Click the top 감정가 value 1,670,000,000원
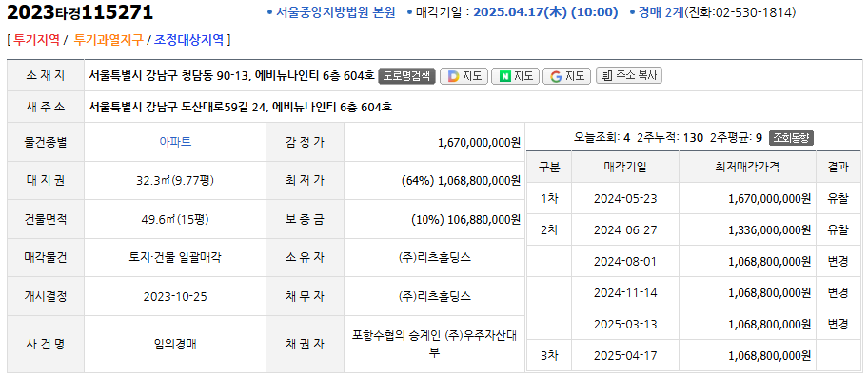 click(479, 142)
